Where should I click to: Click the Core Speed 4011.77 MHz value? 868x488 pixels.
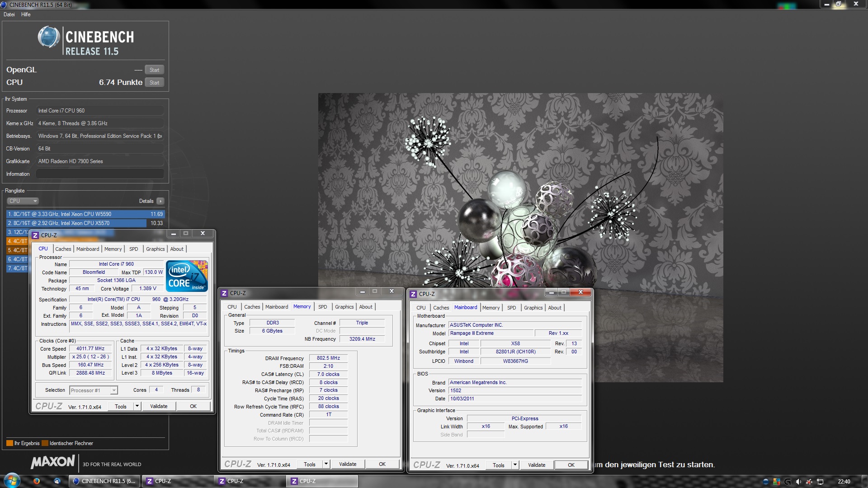point(90,348)
